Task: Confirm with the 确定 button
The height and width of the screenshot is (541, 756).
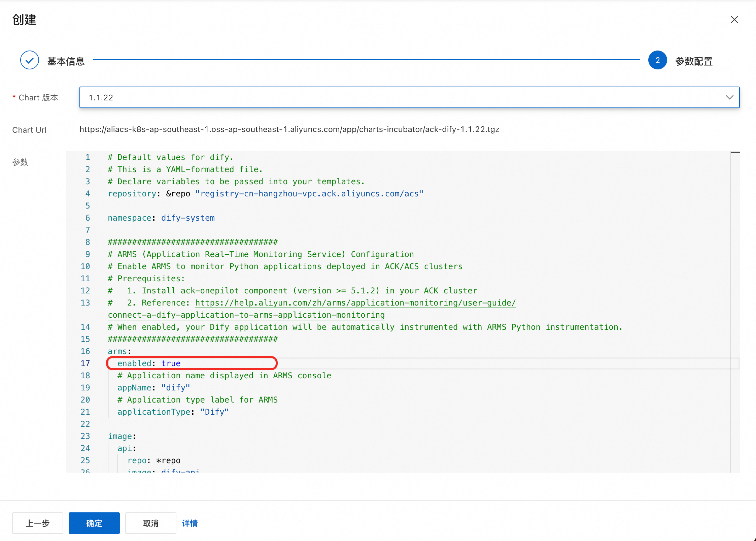Action: point(94,523)
